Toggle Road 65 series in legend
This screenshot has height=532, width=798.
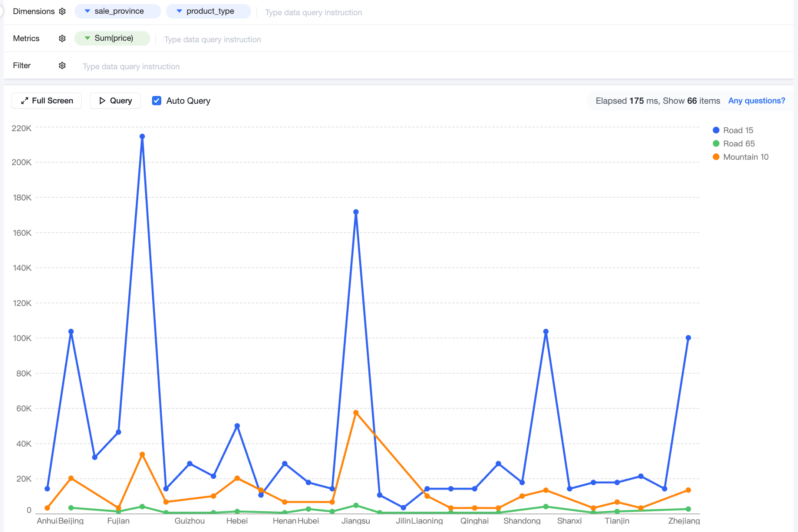tap(733, 144)
